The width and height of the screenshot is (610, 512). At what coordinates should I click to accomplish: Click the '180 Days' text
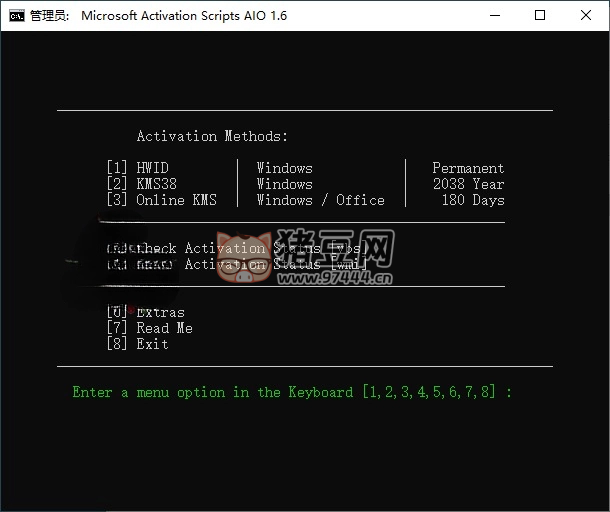click(473, 200)
